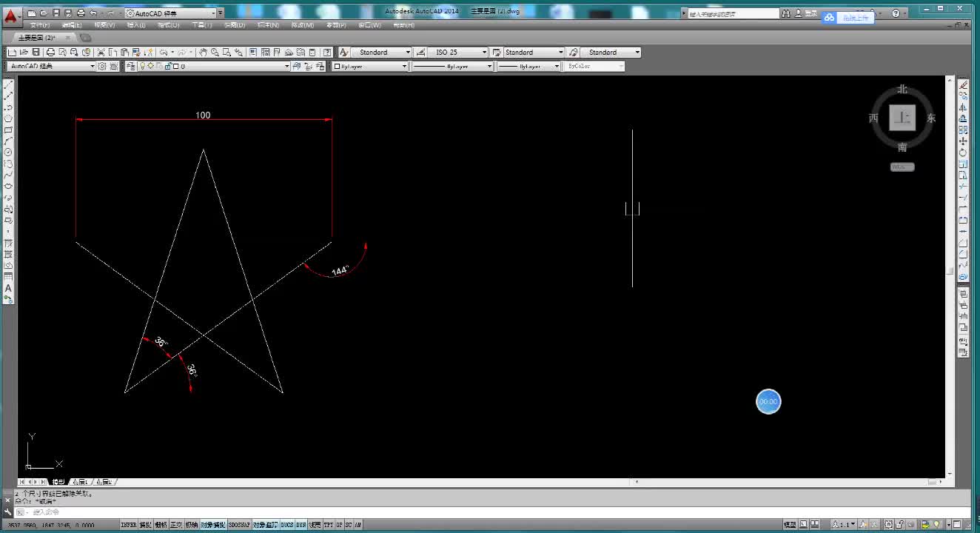Click the Match Properties brush icon
Viewport: 980px width, 533px height.
pyautogui.click(x=136, y=52)
